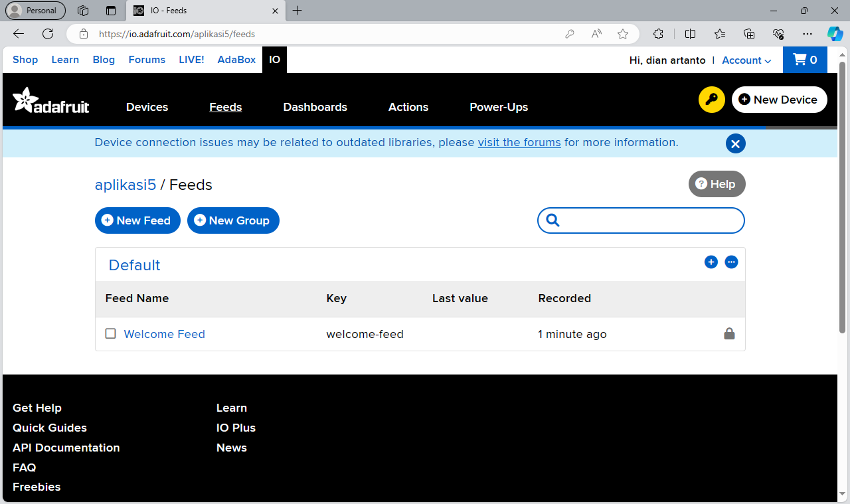Open the Learn top menu link

point(65,60)
